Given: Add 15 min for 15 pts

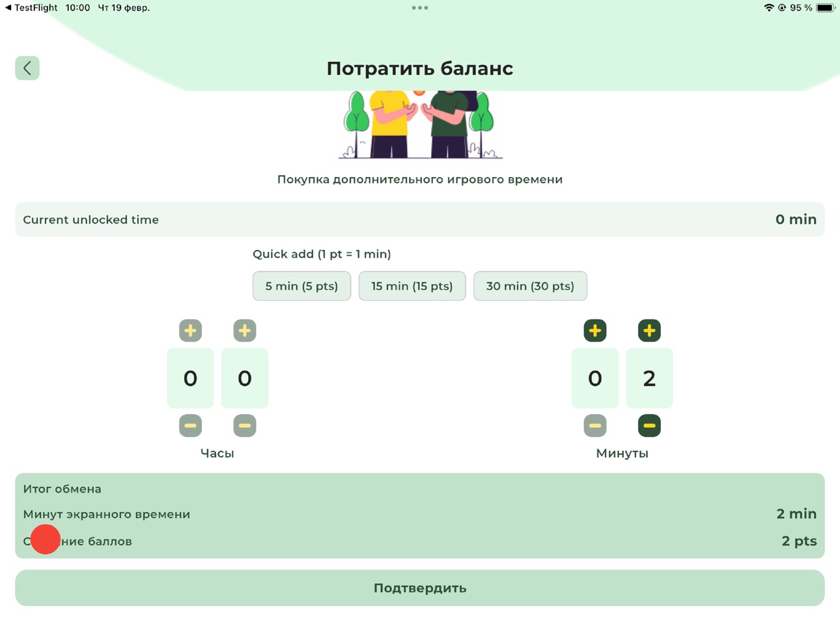Looking at the screenshot, I should 412,286.
